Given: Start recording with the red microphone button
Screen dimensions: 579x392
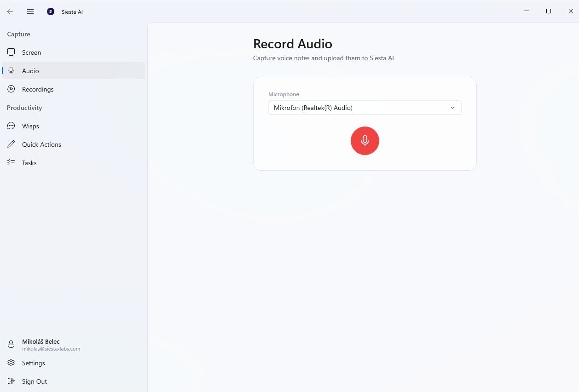Looking at the screenshot, I should point(365,141).
